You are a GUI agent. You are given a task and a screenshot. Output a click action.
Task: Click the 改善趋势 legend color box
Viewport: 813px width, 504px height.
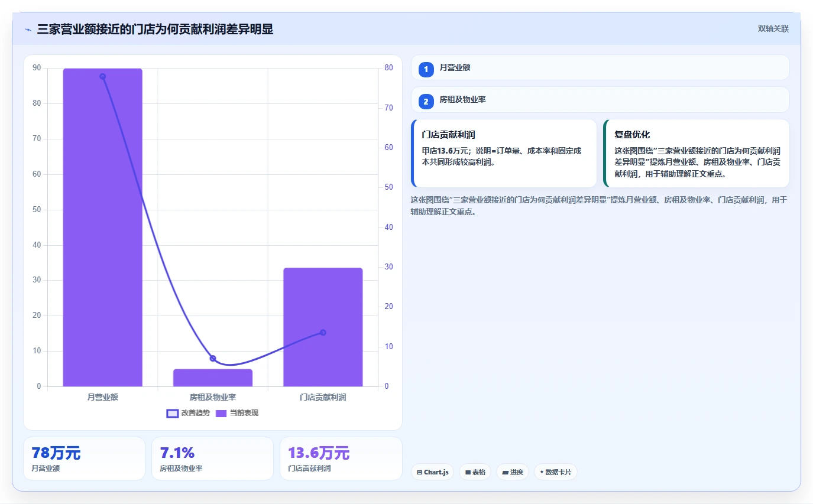tap(173, 414)
